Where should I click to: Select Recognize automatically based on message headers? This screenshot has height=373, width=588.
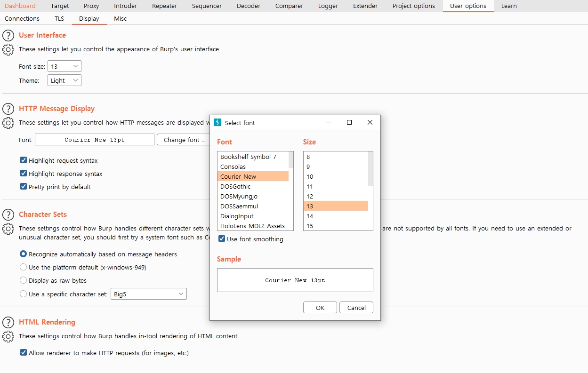(x=23, y=254)
